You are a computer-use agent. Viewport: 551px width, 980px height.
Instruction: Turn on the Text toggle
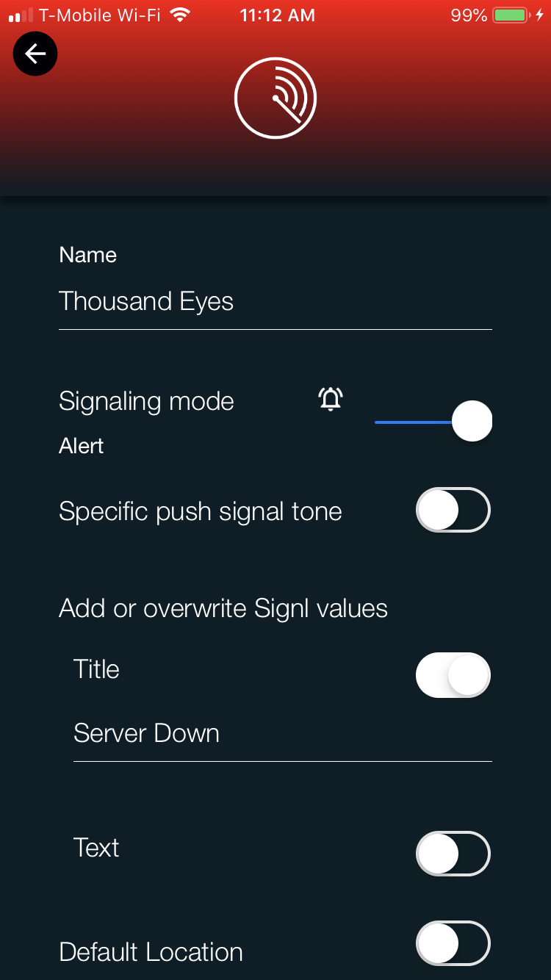[453, 854]
